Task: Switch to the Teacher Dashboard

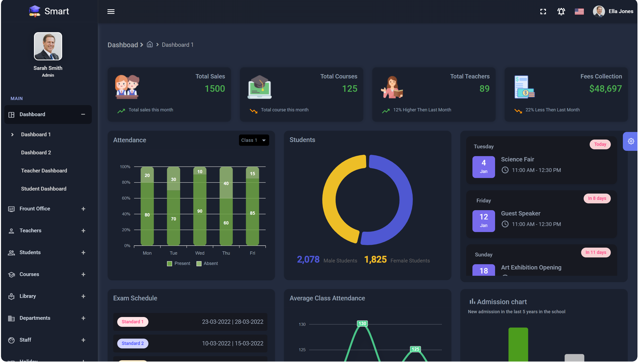Action: pyautogui.click(x=44, y=170)
